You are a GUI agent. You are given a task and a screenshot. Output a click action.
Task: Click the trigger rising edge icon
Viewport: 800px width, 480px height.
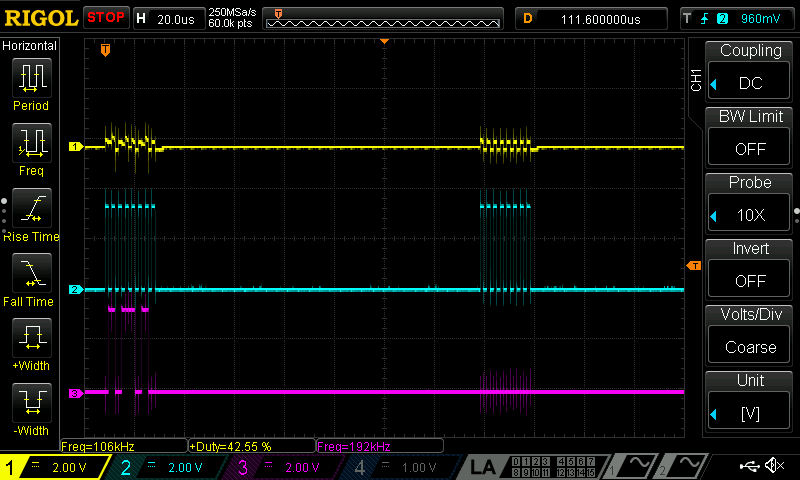point(705,19)
